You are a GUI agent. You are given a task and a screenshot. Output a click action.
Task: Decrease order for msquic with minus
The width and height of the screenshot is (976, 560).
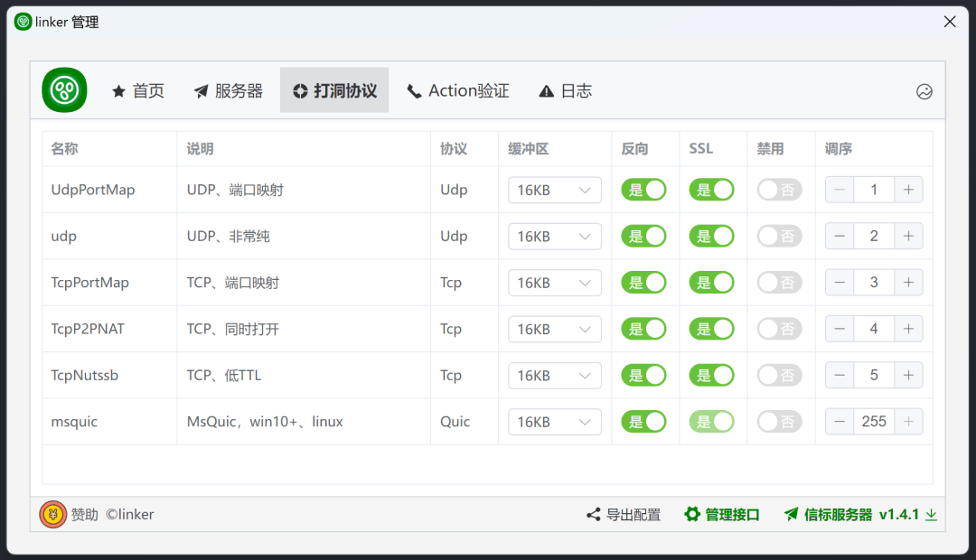(840, 421)
